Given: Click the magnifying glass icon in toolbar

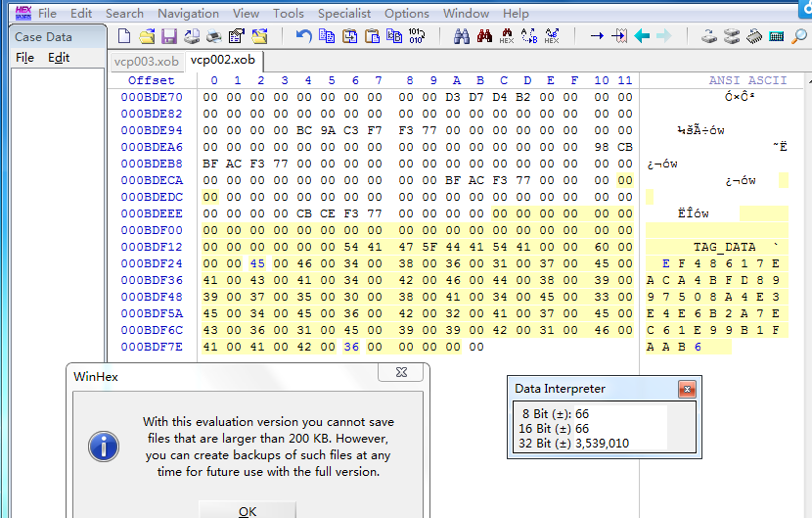Looking at the screenshot, I should tap(798, 36).
